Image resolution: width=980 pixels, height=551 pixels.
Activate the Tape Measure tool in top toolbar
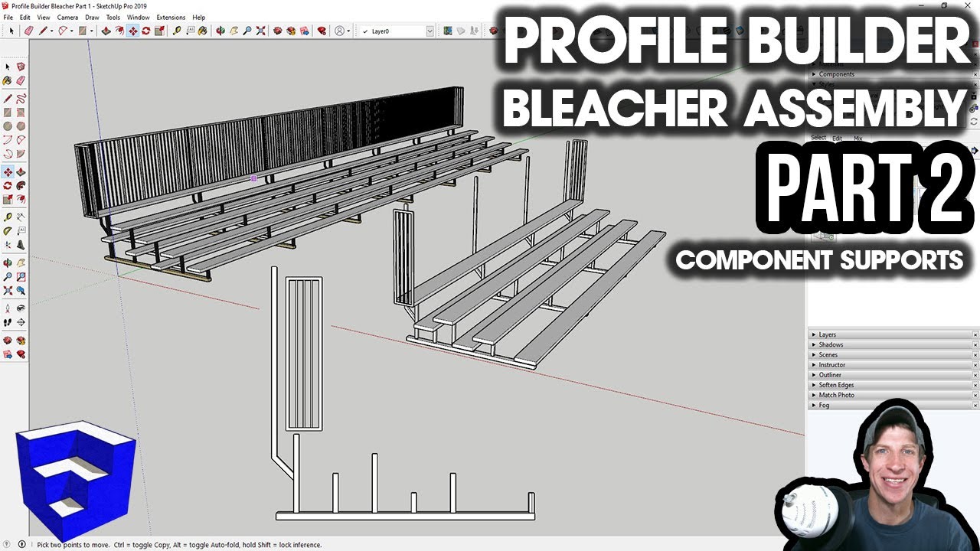coord(177,31)
